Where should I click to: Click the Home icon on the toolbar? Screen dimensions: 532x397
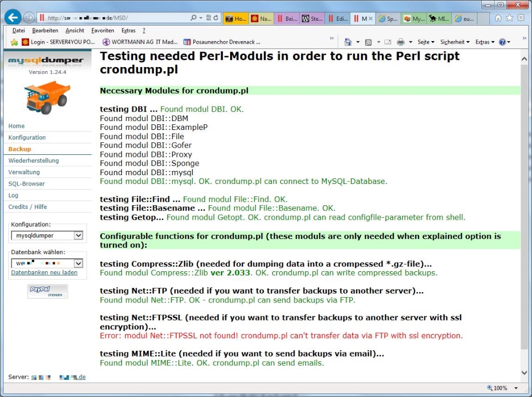[350, 42]
